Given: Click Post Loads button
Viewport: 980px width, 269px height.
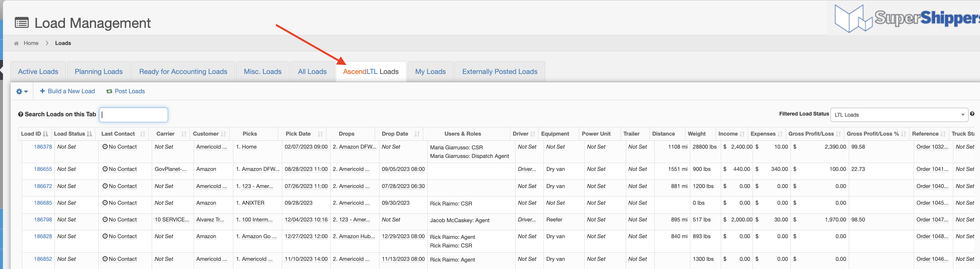Looking at the screenshot, I should pos(125,91).
